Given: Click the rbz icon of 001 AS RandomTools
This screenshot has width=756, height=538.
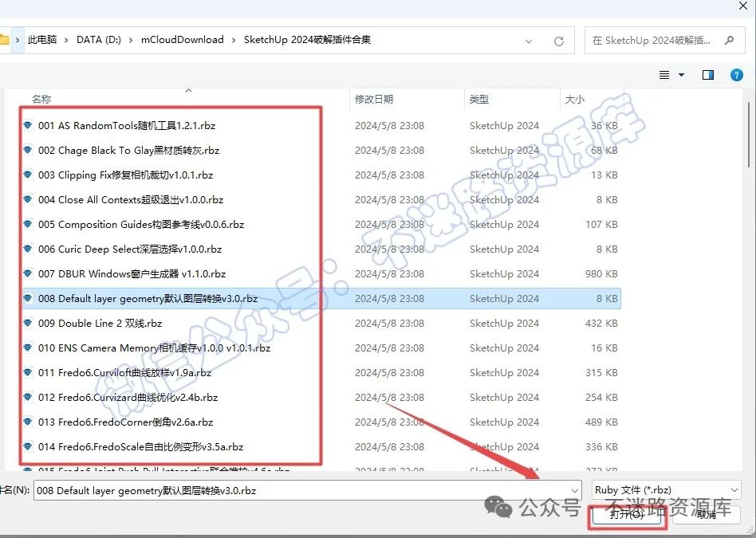Looking at the screenshot, I should pos(28,125).
